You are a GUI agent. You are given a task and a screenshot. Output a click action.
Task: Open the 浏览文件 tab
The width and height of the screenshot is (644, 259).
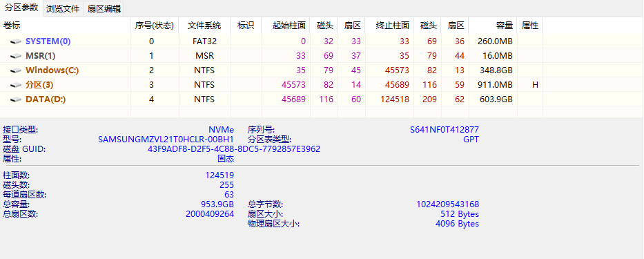click(x=63, y=8)
